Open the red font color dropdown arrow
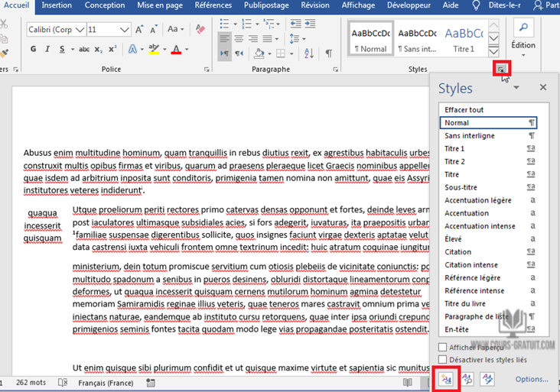 pyautogui.click(x=187, y=50)
